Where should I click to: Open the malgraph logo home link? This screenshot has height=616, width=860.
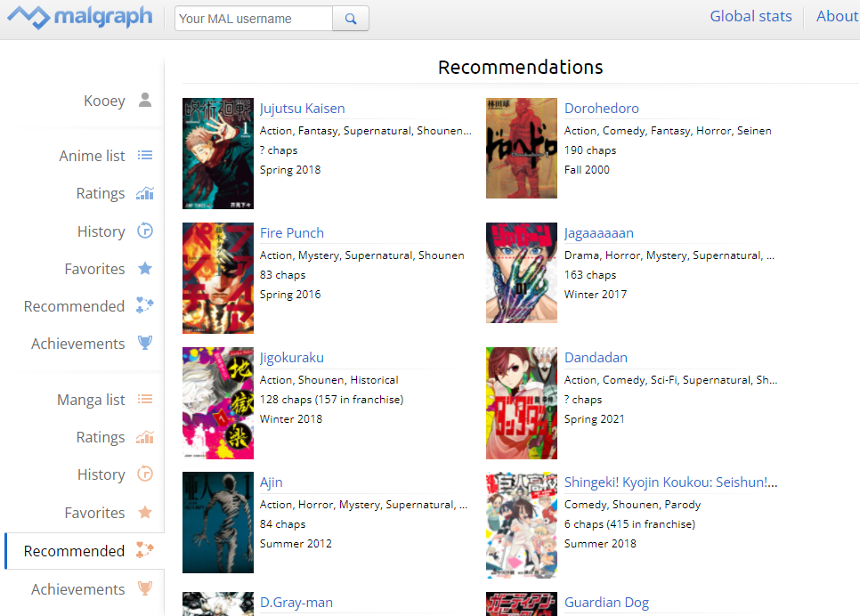click(79, 17)
